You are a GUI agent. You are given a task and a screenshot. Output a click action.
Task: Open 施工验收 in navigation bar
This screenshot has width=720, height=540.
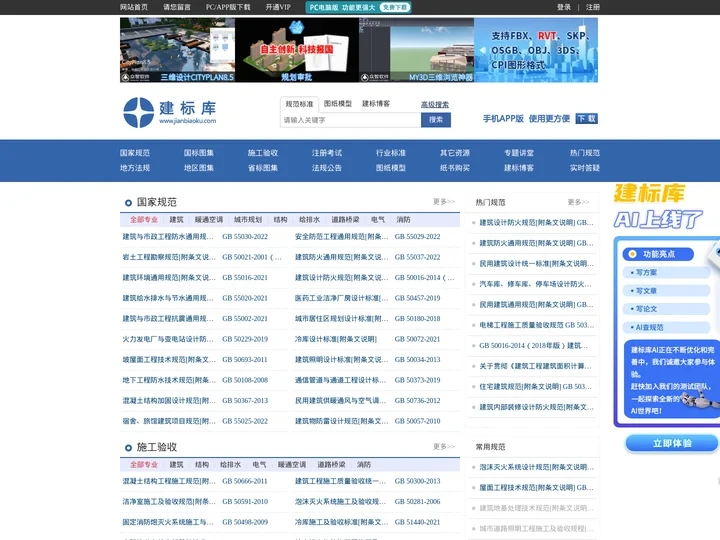click(263, 153)
